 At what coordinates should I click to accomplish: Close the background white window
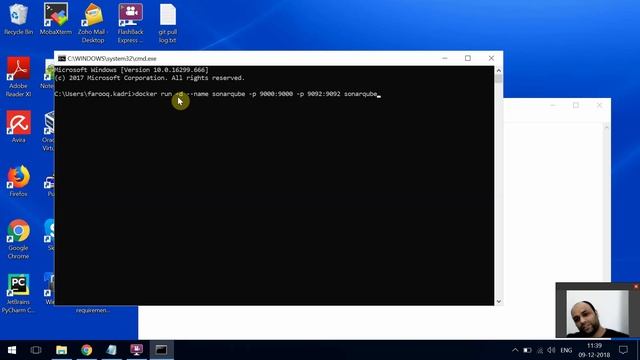pyautogui.click(x=599, y=105)
